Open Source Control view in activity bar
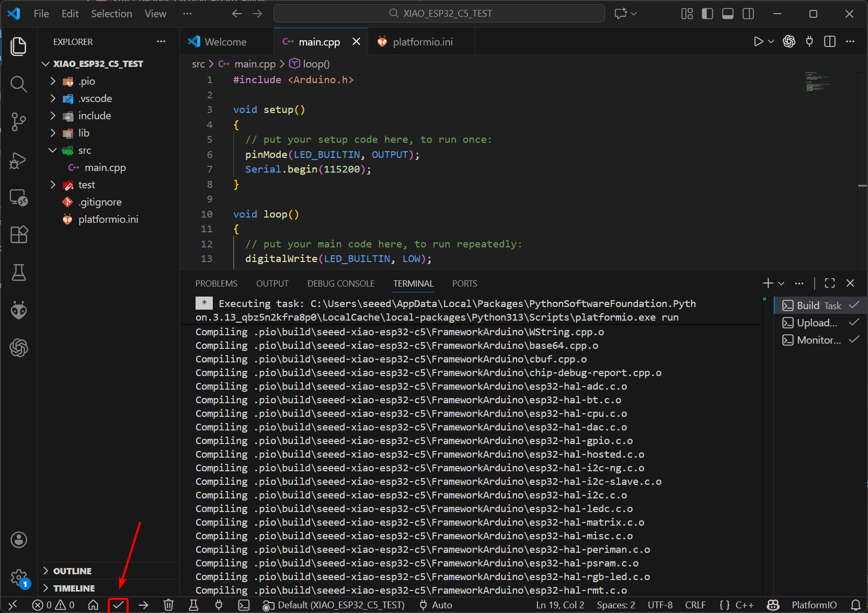 [x=19, y=122]
